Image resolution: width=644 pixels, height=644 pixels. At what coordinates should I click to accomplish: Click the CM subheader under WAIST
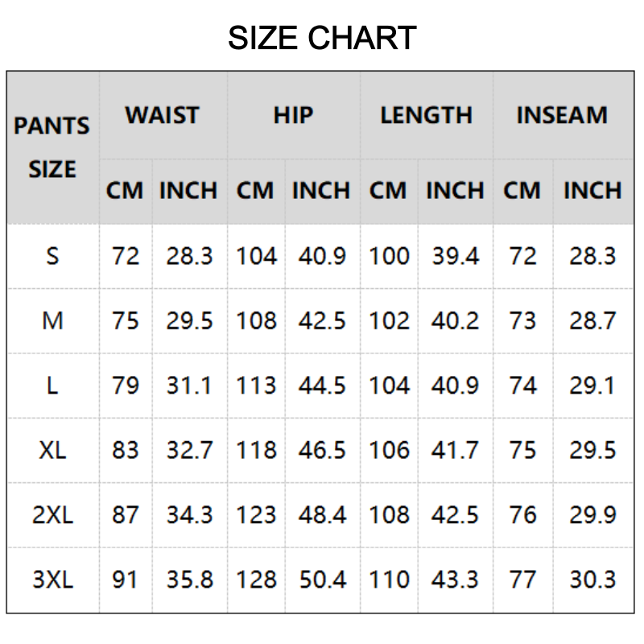(125, 191)
